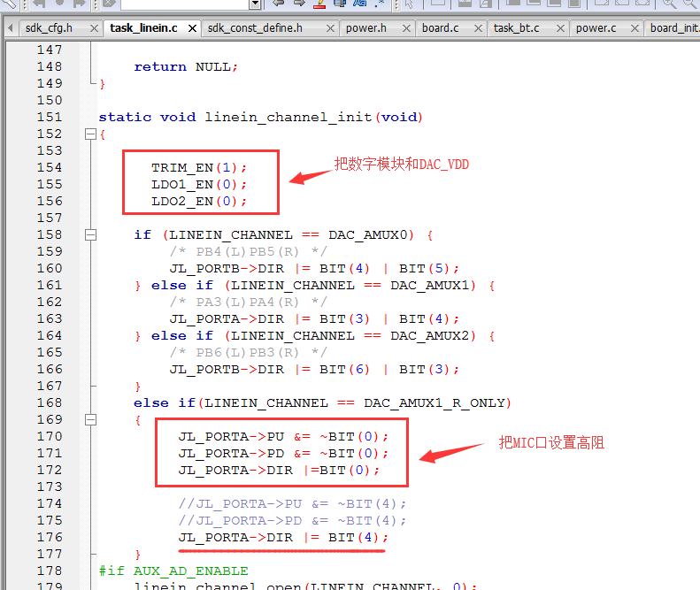Click DAC_AMUX1_R_ONLY on line 168
The width and height of the screenshot is (700, 590).
[435, 403]
